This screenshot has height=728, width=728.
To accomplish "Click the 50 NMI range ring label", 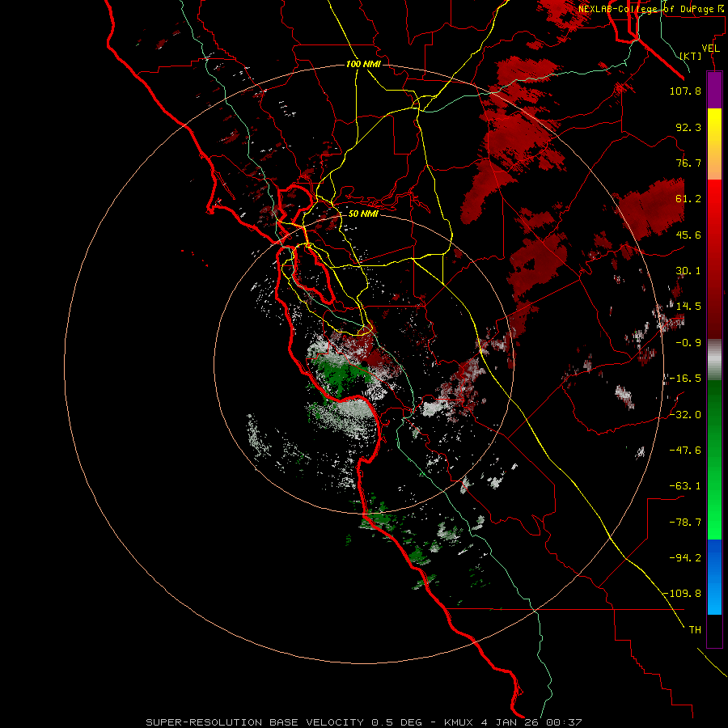I will tap(363, 214).
